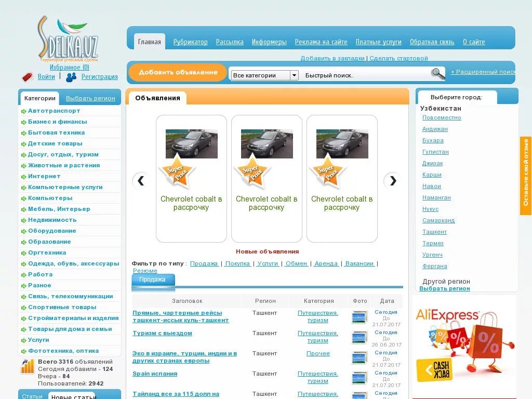Screen dimensions: 532x399
Task: Click the Сделать стартовой link
Action: (398, 58)
